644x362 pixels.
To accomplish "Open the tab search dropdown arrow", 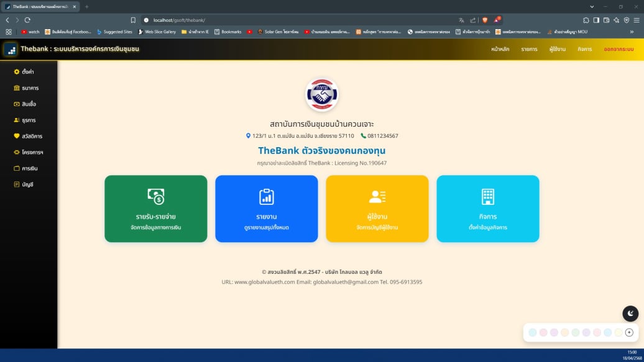I will click(x=592, y=7).
